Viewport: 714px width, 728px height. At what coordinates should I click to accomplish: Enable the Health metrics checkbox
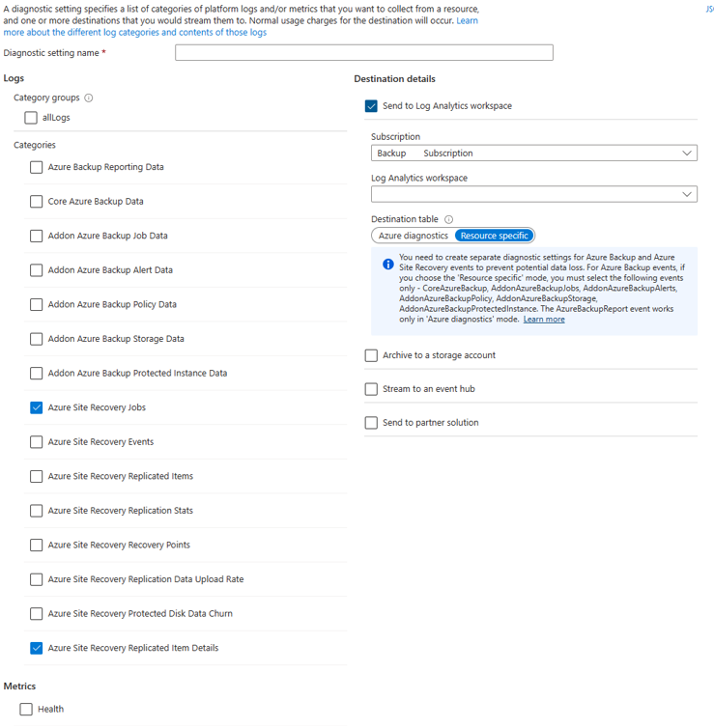pos(26,710)
